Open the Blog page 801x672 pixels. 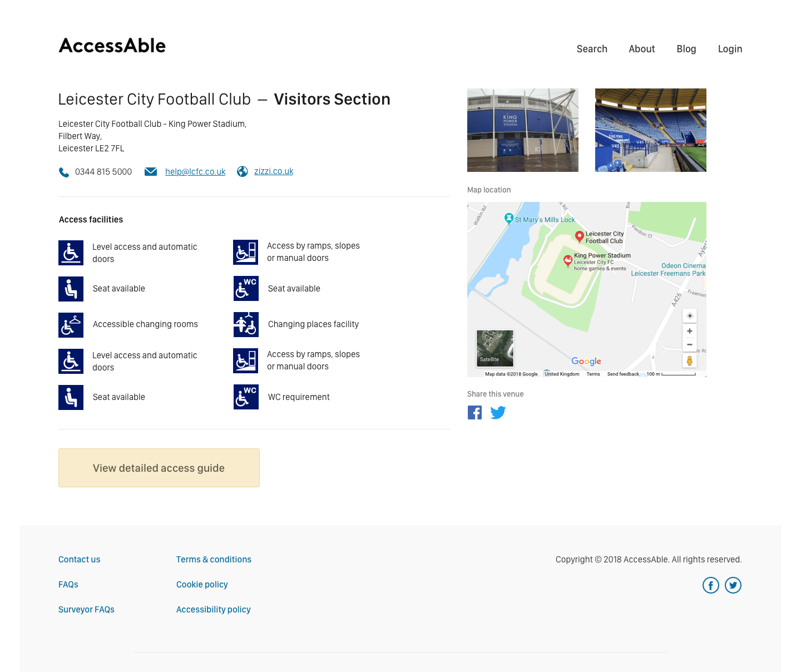pos(686,49)
